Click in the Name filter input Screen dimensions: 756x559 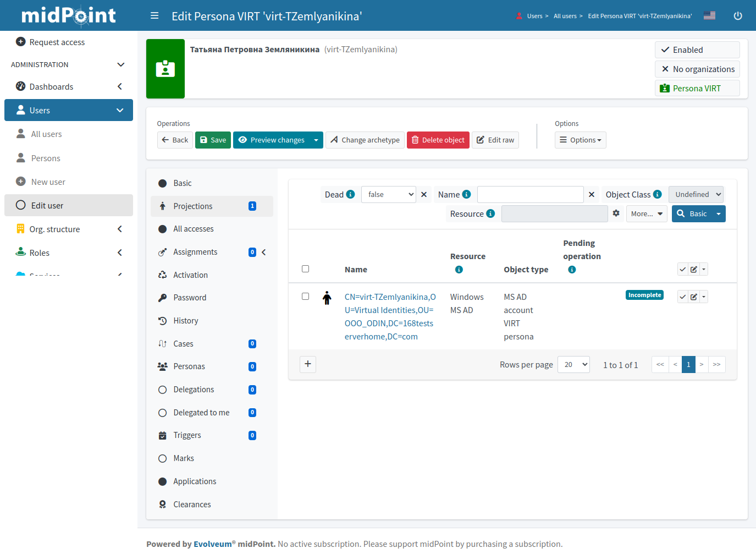point(531,194)
